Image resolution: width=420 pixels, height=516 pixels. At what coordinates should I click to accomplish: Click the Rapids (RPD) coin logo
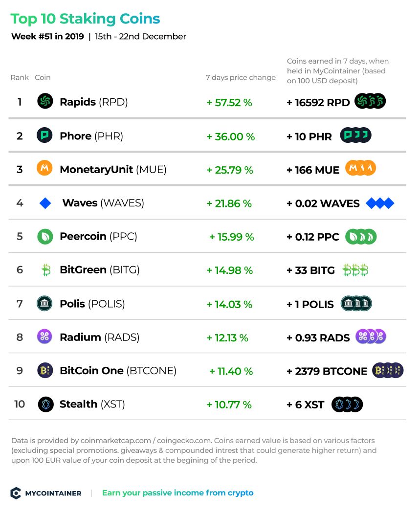point(45,101)
